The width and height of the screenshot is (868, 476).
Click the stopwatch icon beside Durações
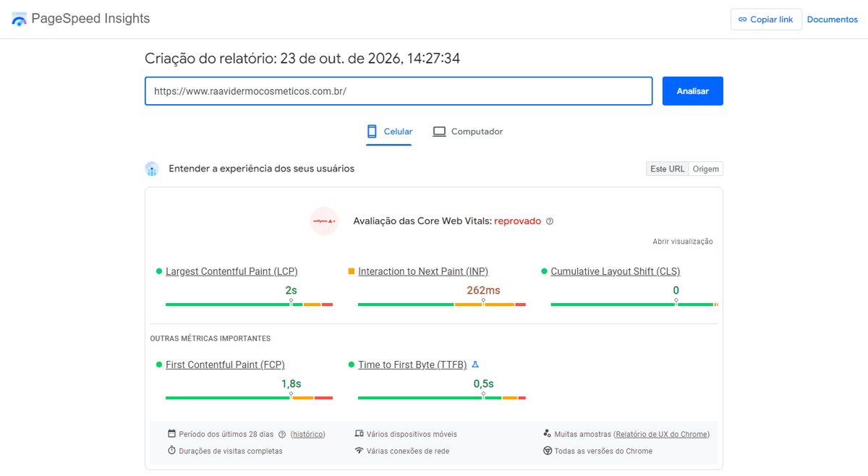click(172, 451)
